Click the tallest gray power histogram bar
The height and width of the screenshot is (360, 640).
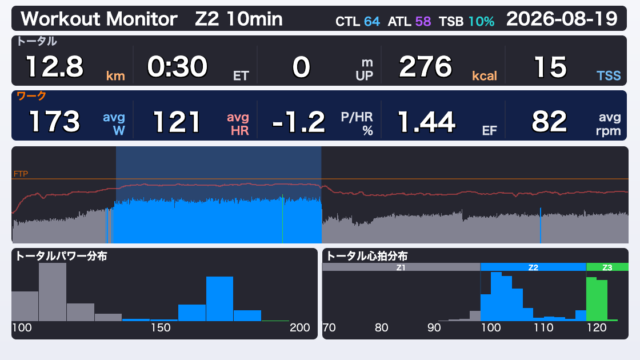pos(52,292)
